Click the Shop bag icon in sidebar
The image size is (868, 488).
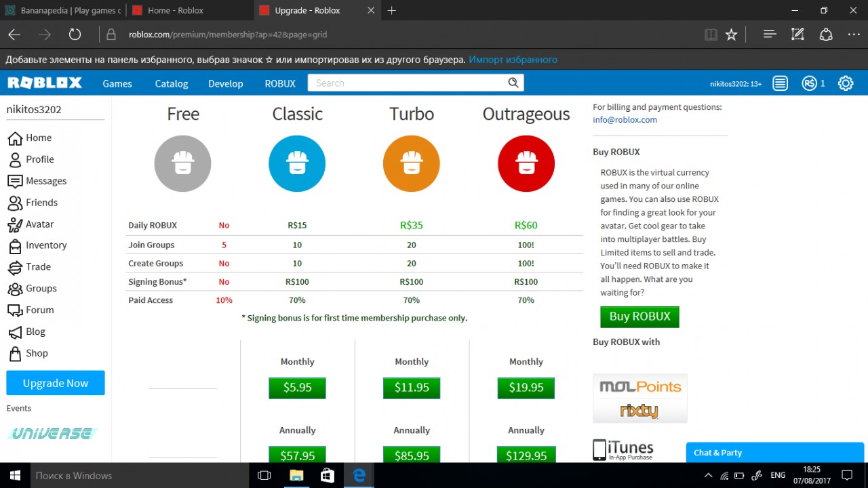point(15,354)
